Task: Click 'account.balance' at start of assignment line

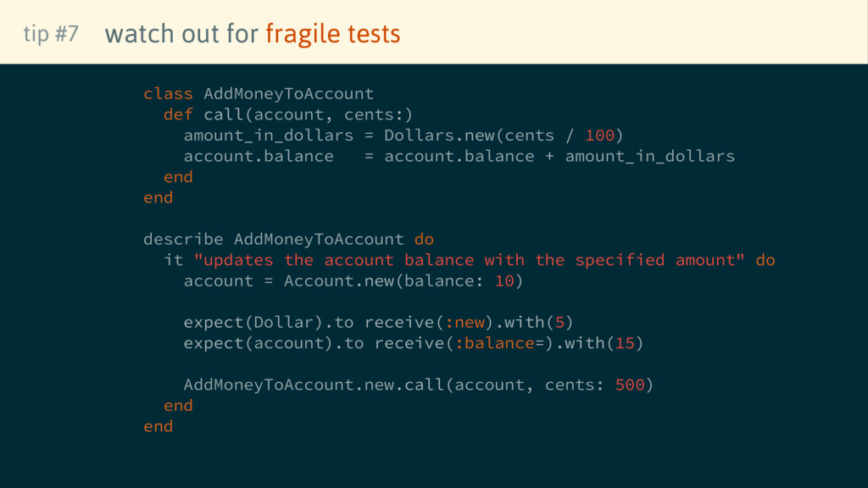Action: [259, 156]
